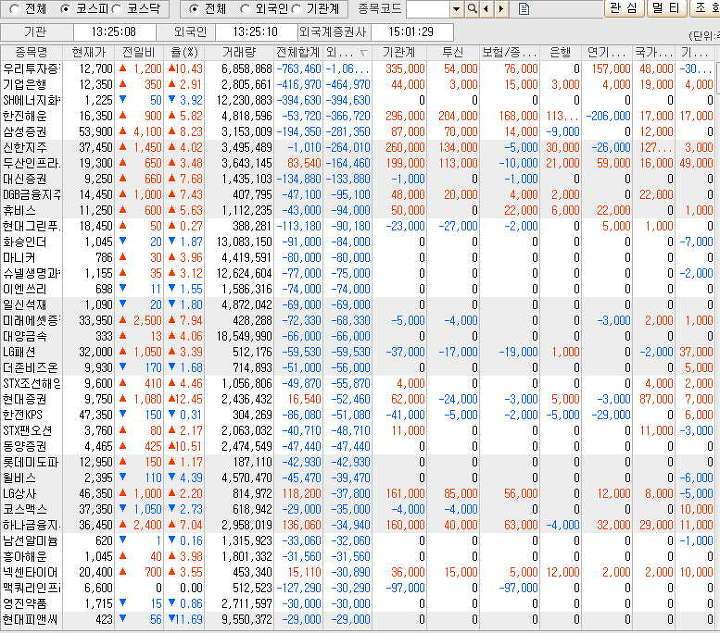Select the 우리투자증권 row name
This screenshot has width=720, height=633.
[x=31, y=69]
